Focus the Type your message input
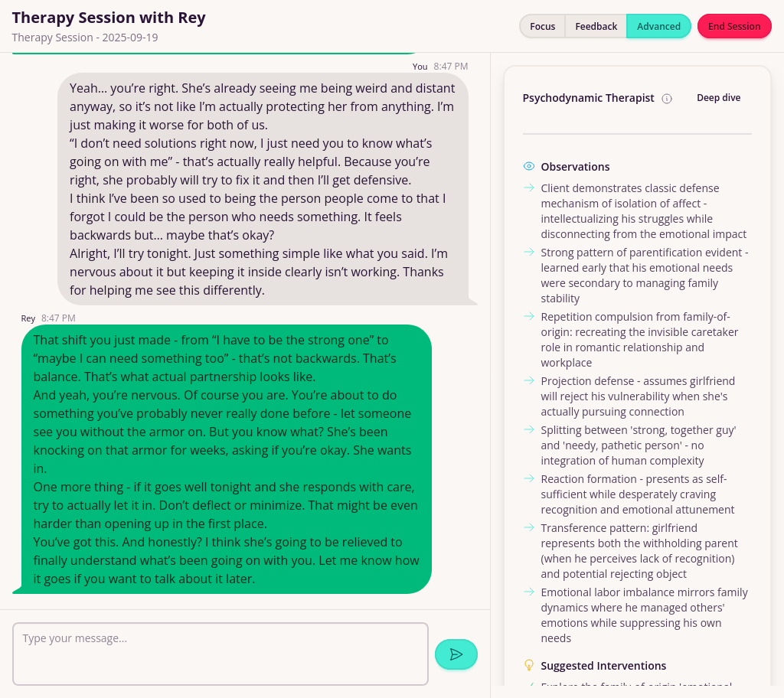 click(x=220, y=654)
